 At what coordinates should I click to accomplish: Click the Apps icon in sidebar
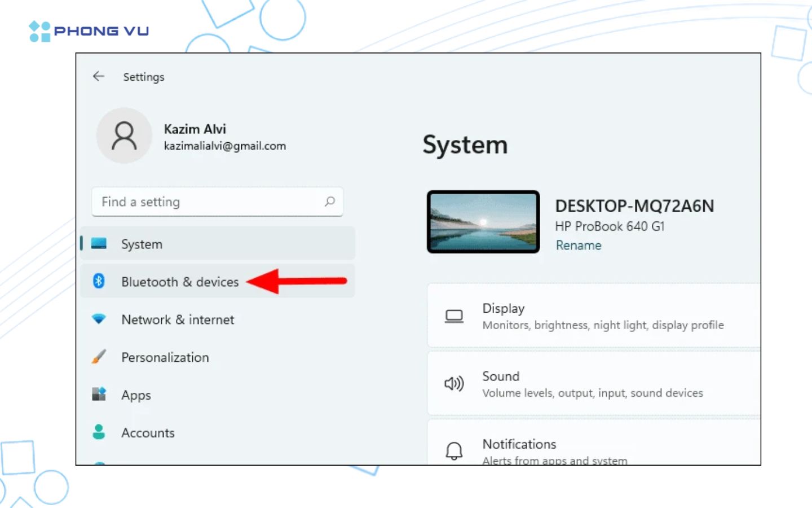[x=99, y=395]
